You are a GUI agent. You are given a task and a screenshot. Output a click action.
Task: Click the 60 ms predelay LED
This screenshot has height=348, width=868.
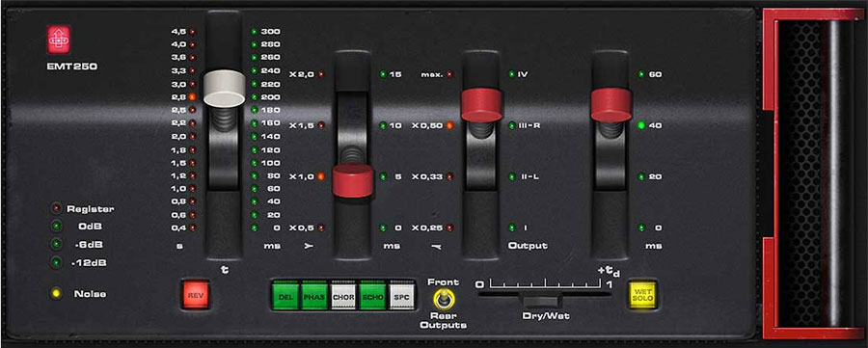[x=641, y=74]
